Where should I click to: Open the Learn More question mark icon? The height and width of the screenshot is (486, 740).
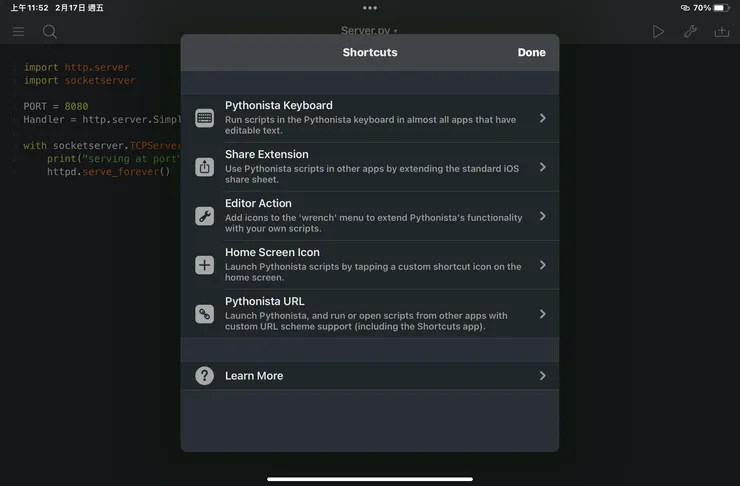point(204,376)
